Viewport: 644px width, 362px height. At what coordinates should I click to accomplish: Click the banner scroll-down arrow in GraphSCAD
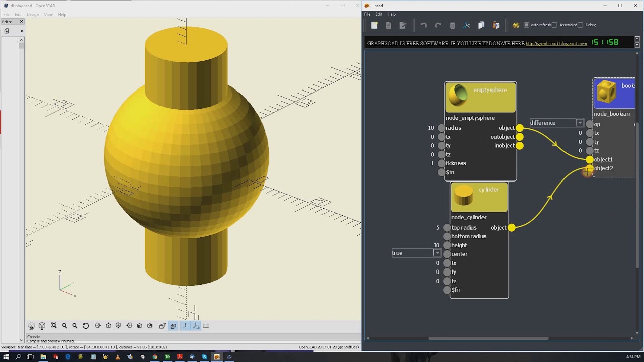point(637,45)
